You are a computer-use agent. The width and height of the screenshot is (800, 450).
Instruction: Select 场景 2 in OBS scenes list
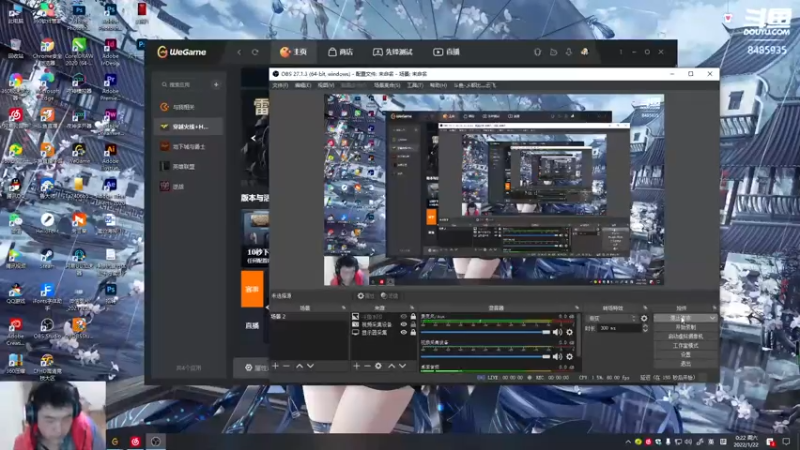click(309, 317)
